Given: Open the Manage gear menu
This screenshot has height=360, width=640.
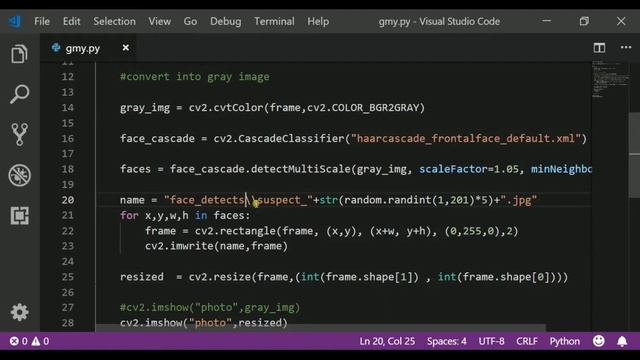Looking at the screenshot, I should click(19, 312).
